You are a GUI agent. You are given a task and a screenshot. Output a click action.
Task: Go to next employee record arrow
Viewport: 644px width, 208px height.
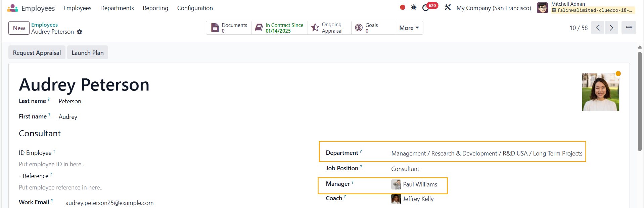pos(611,28)
